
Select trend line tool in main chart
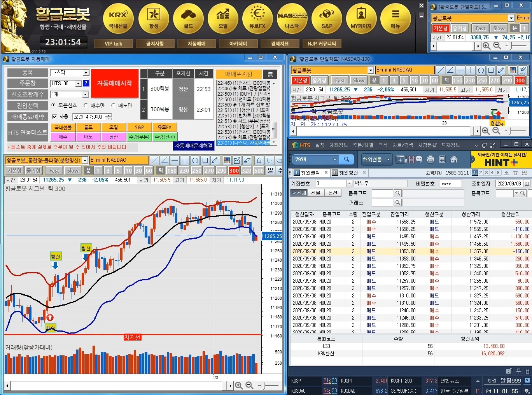click(x=154, y=160)
